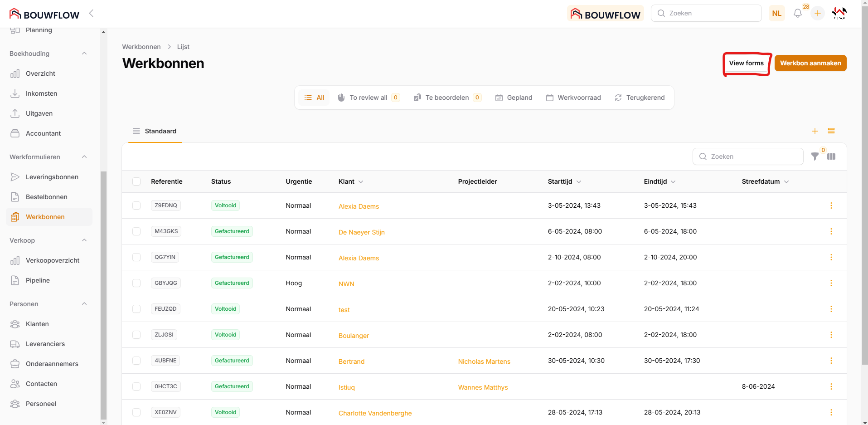Sort by Starttijd column dropdown
The width and height of the screenshot is (868, 425).
(x=579, y=182)
